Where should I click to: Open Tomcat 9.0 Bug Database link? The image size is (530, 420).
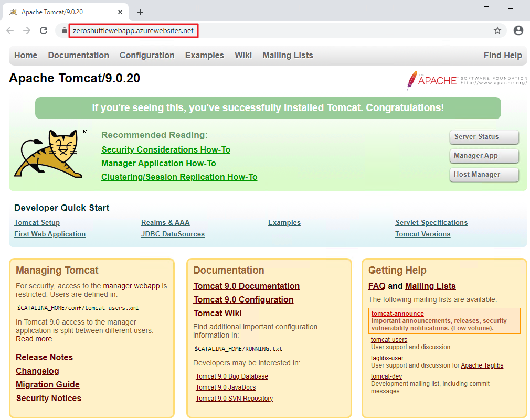click(232, 376)
